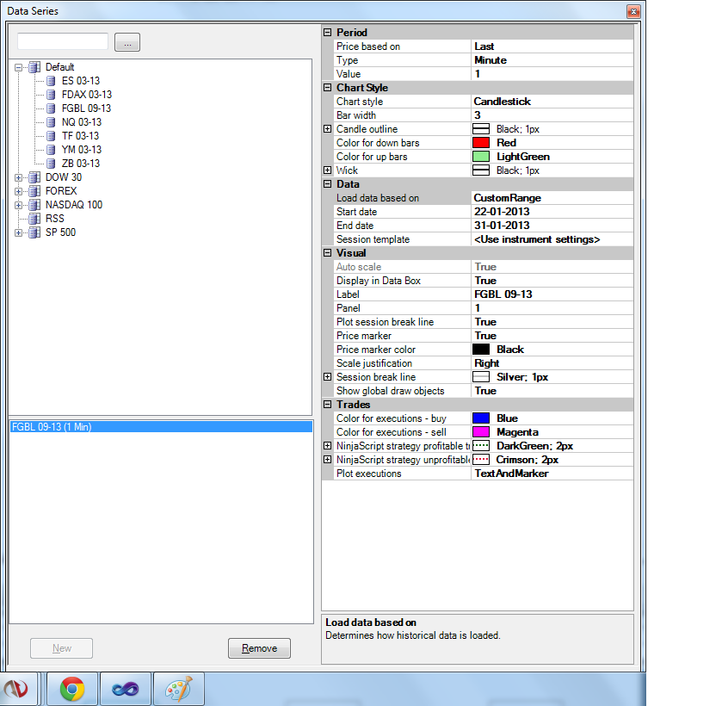Toggle the Price marker True value
This screenshot has width=728, height=706.
pyautogui.click(x=552, y=336)
